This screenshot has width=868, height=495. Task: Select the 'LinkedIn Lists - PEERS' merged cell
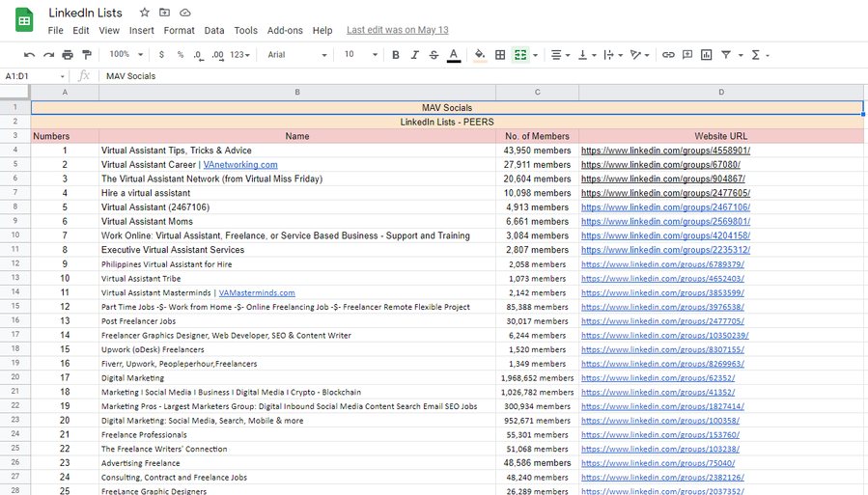[447, 123]
